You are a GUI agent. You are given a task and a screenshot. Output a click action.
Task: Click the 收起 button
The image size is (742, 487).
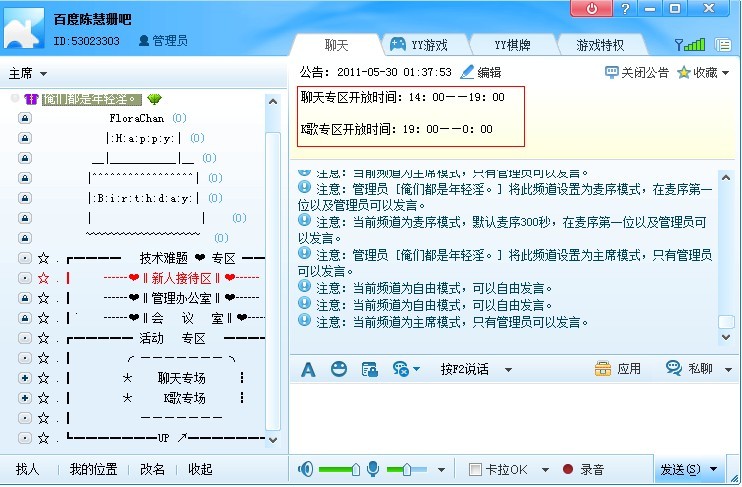200,469
